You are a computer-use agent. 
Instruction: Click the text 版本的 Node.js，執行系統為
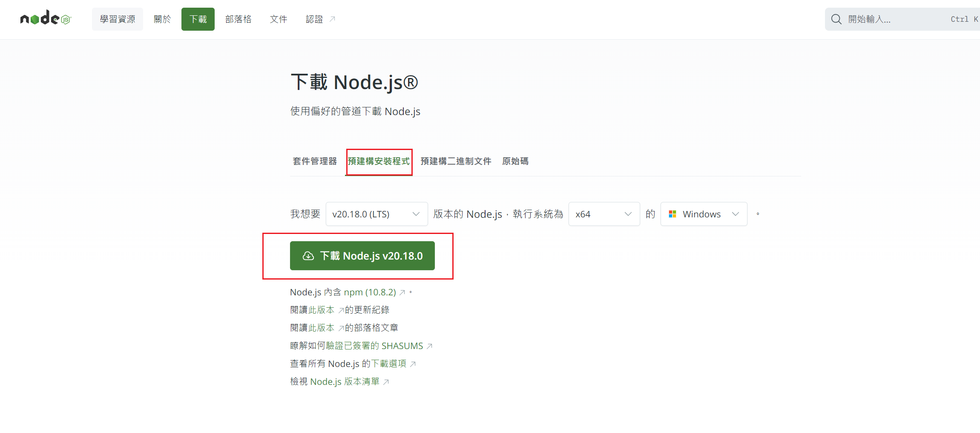[498, 214]
